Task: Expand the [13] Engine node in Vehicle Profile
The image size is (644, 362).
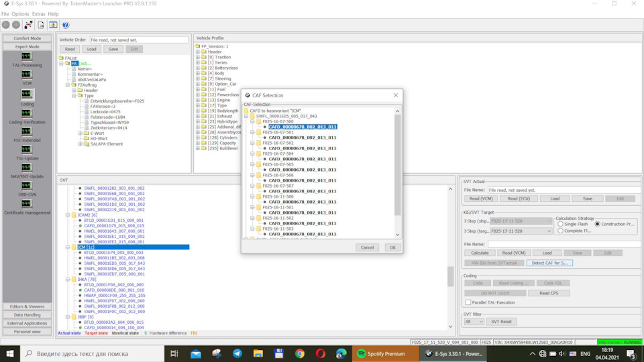Action: click(x=197, y=100)
